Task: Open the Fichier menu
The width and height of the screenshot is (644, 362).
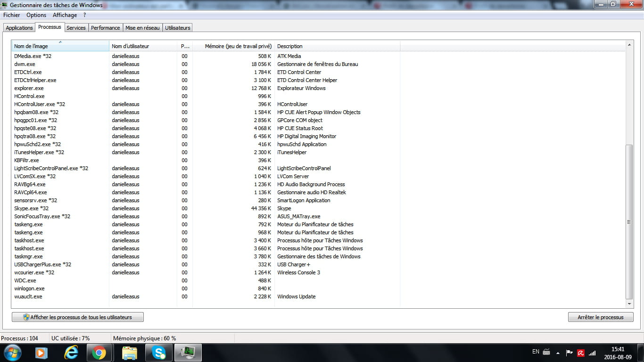Action: coord(11,15)
